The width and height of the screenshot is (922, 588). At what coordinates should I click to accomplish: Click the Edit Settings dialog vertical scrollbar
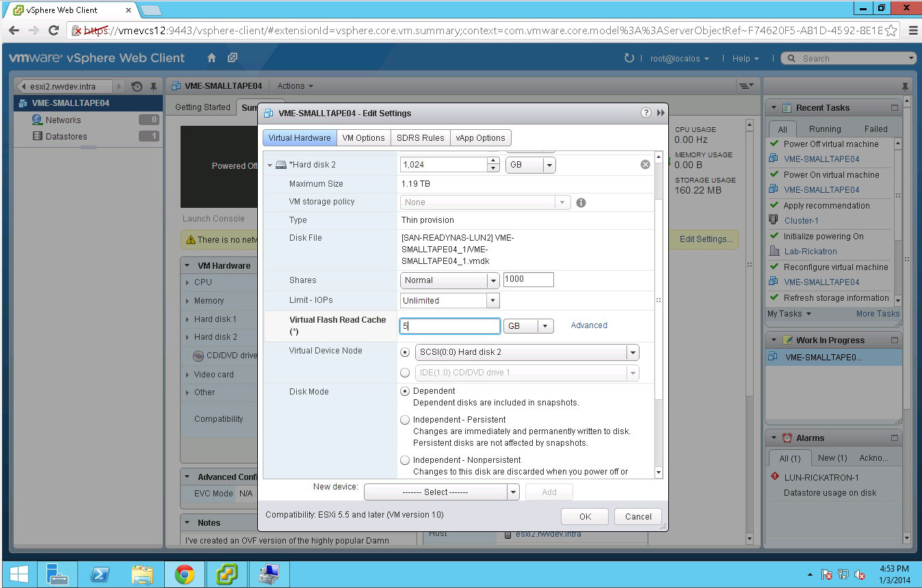tap(659, 315)
